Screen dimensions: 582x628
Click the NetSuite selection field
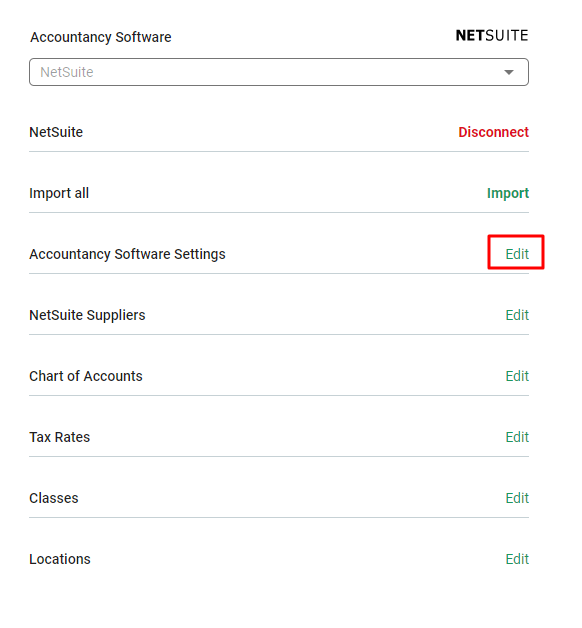click(279, 72)
